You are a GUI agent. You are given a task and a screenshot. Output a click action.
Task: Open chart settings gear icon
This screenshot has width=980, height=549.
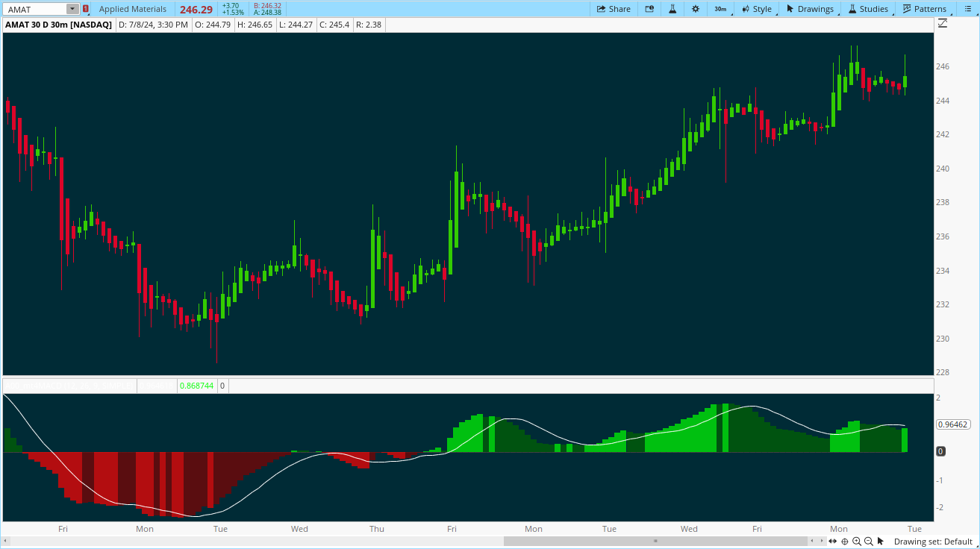696,9
